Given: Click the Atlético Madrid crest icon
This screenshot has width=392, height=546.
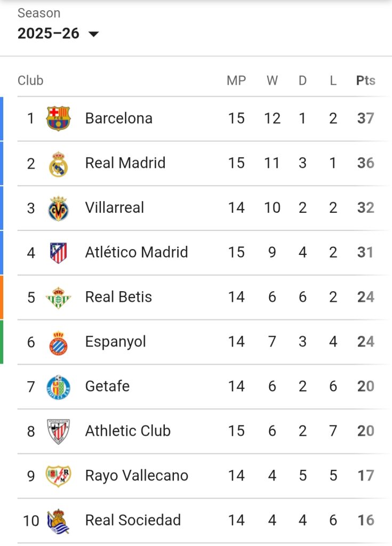Looking at the screenshot, I should pyautogui.click(x=58, y=252).
